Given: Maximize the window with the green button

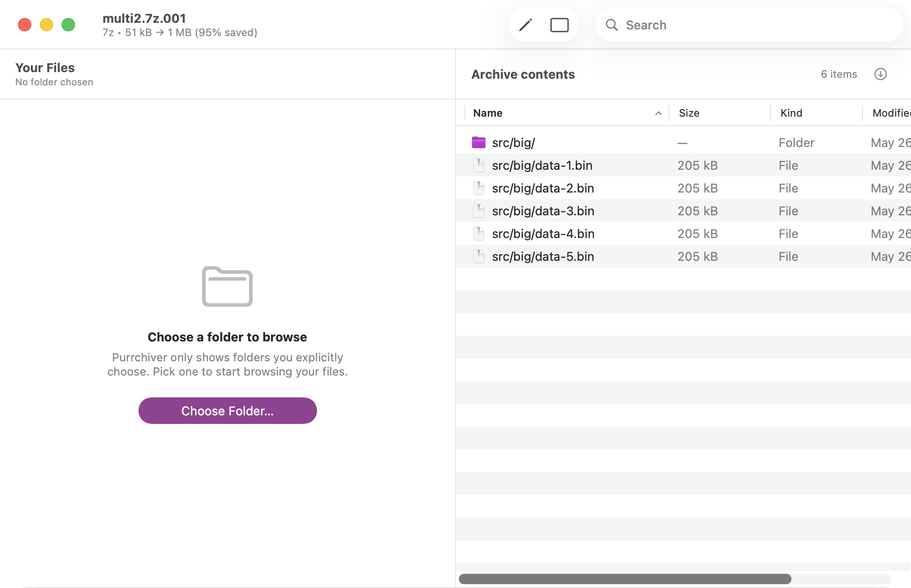Looking at the screenshot, I should point(68,25).
